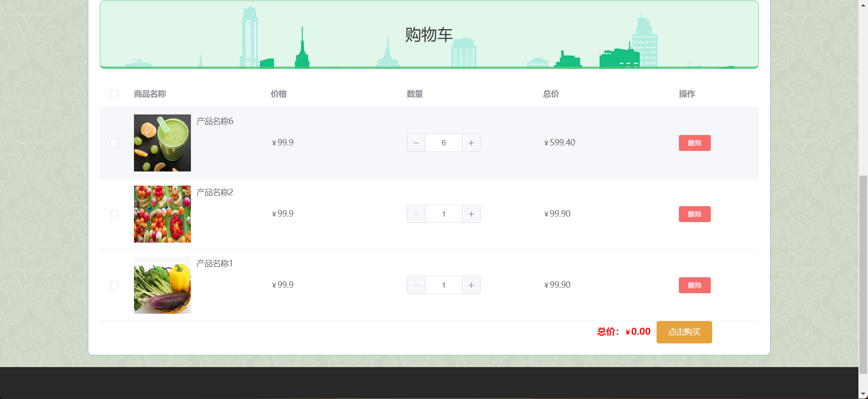Toggle the select-all checkbox in table header
This screenshot has height=399, width=868.
point(114,94)
